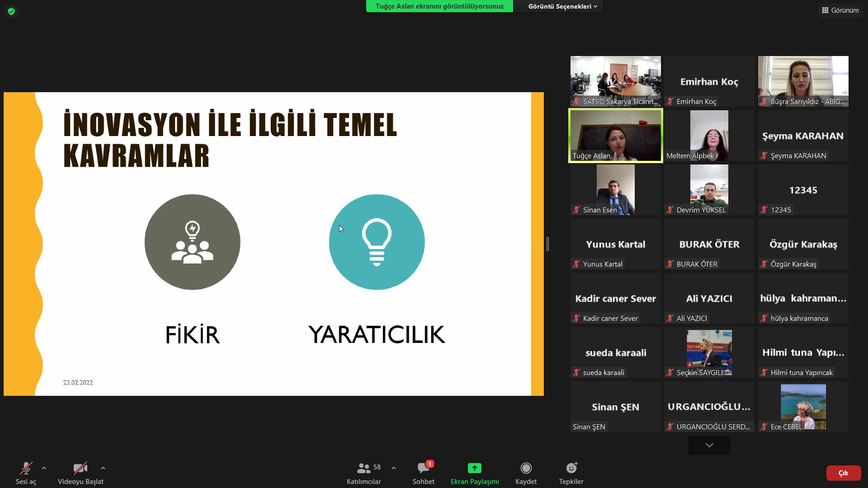Image resolution: width=868 pixels, height=488 pixels.
Task: Start recording with the Kaydet icon
Action: click(526, 468)
